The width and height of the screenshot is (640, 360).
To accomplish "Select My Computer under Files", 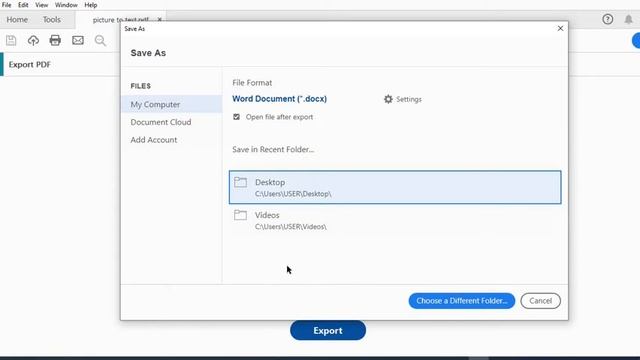I will pos(171,104).
